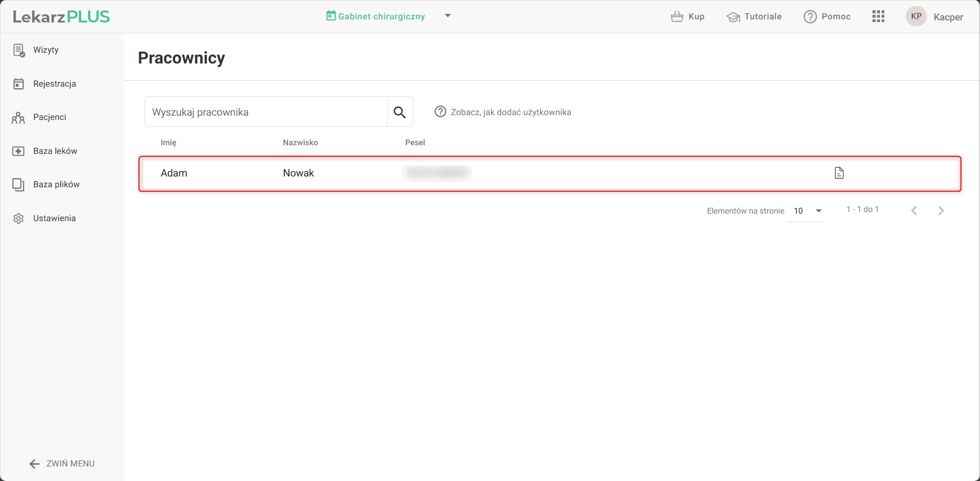This screenshot has height=481, width=980.
Task: Open the Gabinet chirurgiczny selector dropdown arrow
Action: point(448,16)
